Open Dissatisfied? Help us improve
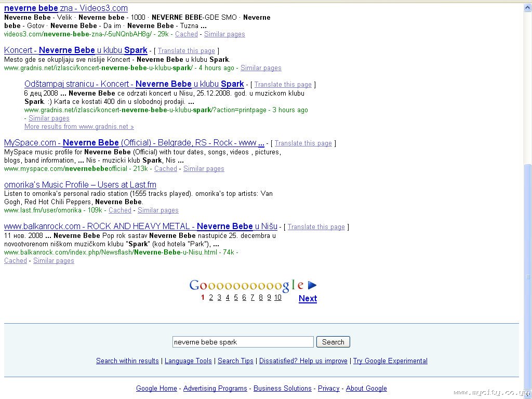The image size is (532, 399). (303, 361)
